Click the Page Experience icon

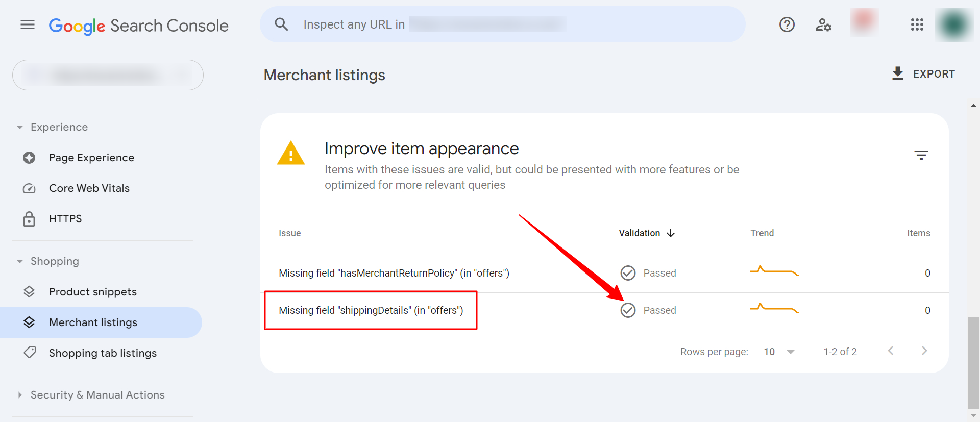click(x=29, y=158)
